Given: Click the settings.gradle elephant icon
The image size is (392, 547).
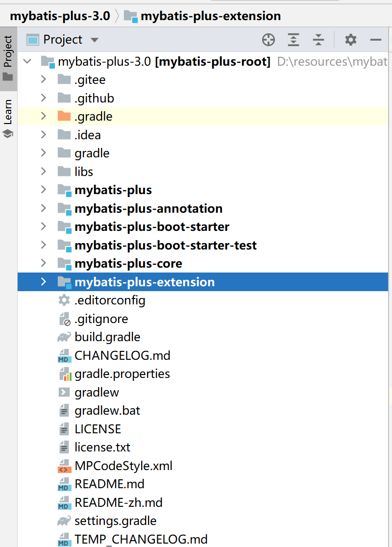Looking at the screenshot, I should pyautogui.click(x=64, y=521).
